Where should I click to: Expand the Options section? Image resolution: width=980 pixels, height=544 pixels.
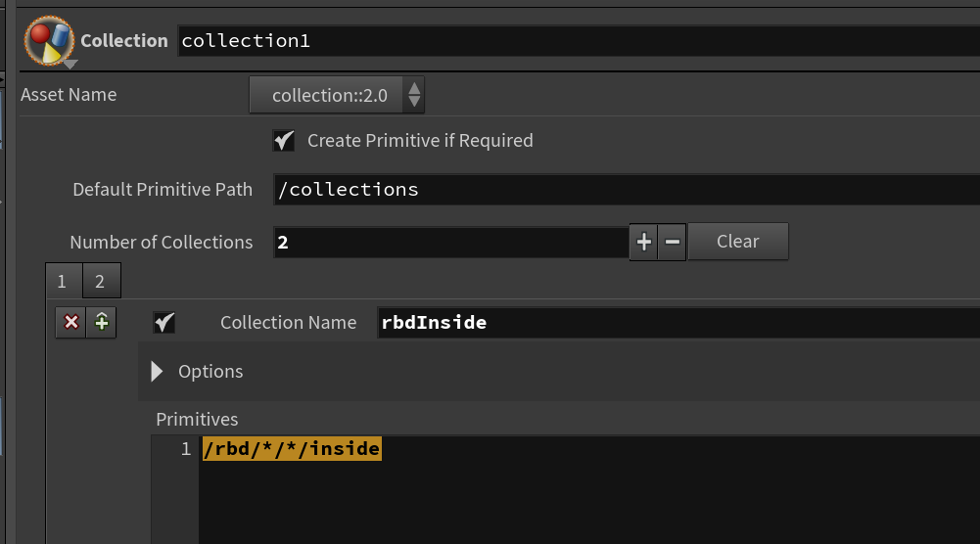click(x=157, y=371)
